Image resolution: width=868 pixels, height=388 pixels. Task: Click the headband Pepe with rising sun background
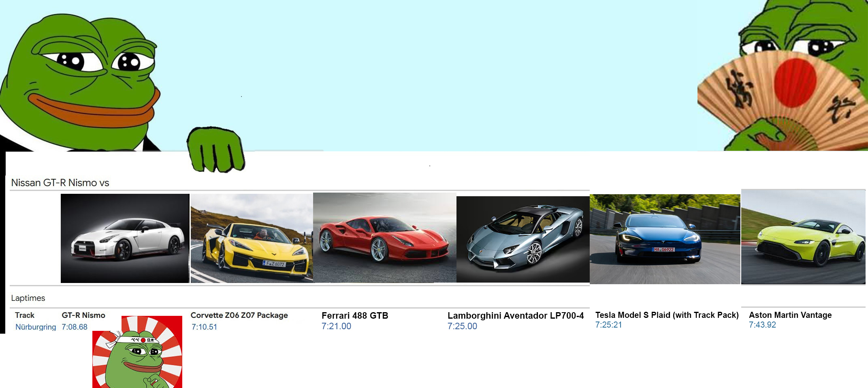[137, 352]
